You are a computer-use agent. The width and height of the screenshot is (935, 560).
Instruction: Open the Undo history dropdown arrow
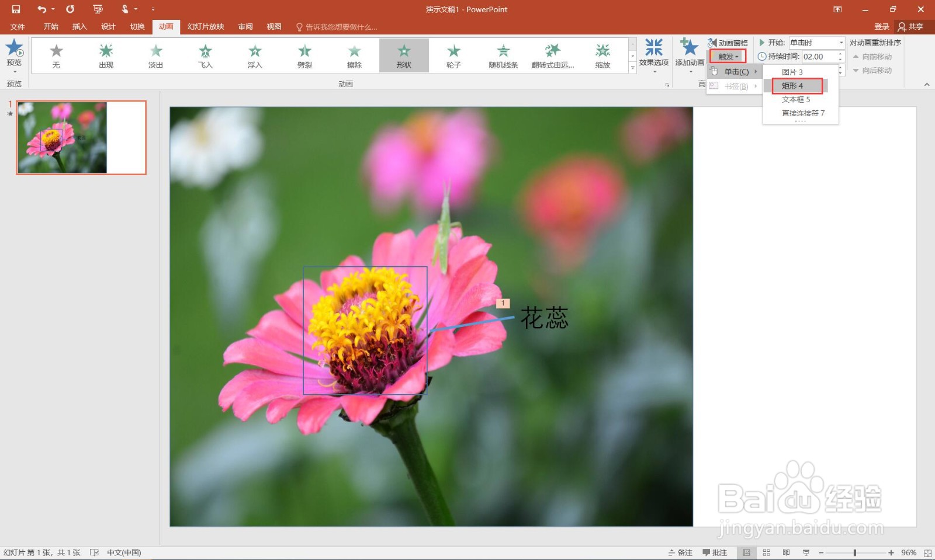pyautogui.click(x=53, y=9)
